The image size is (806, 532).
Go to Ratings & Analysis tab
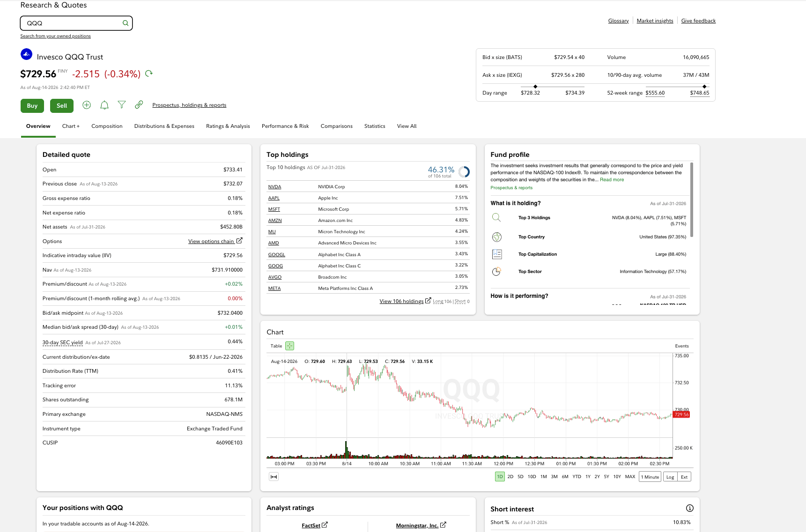coord(228,126)
